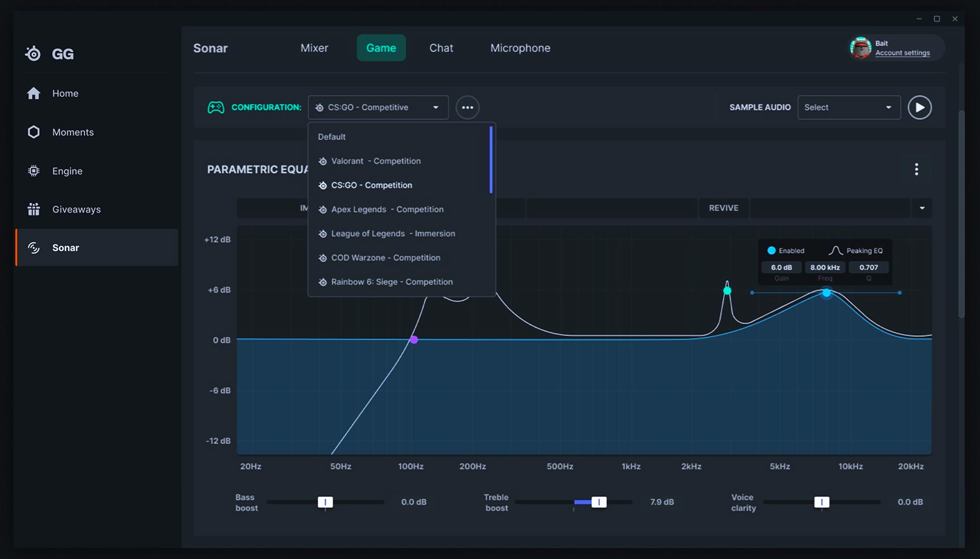Open the Sonar sidebar entry
Screen dimensions: 980x559
[97, 247]
